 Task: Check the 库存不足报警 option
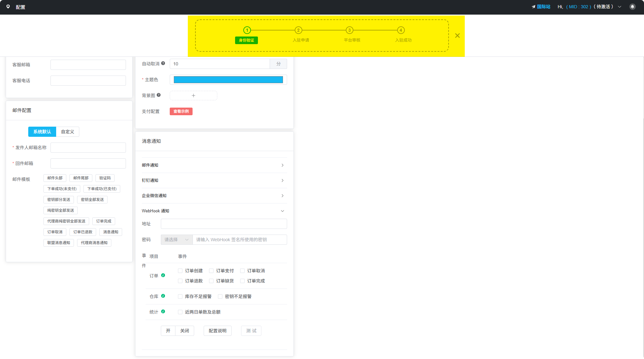(180, 296)
